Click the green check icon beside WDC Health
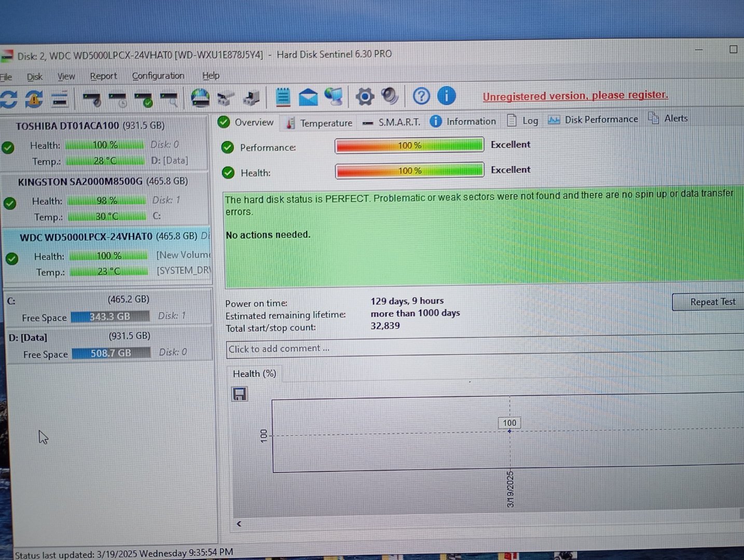Screen dimensions: 744x560 coord(12,258)
